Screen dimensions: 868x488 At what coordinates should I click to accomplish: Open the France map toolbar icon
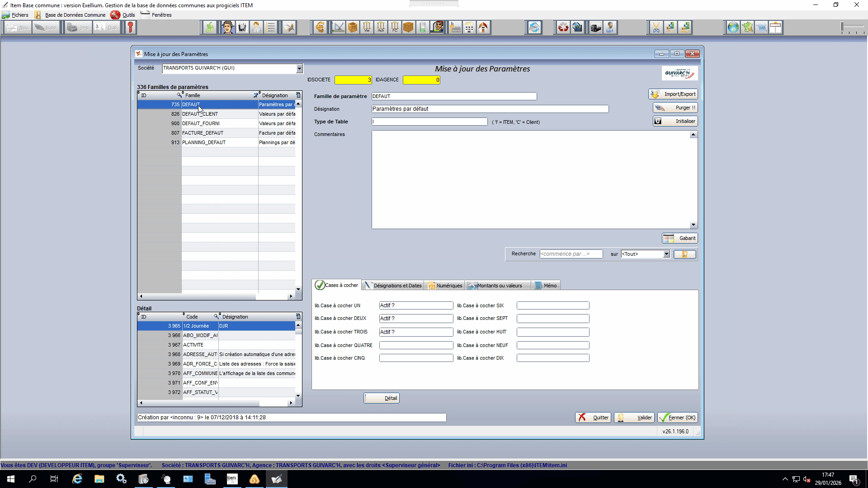click(747, 28)
